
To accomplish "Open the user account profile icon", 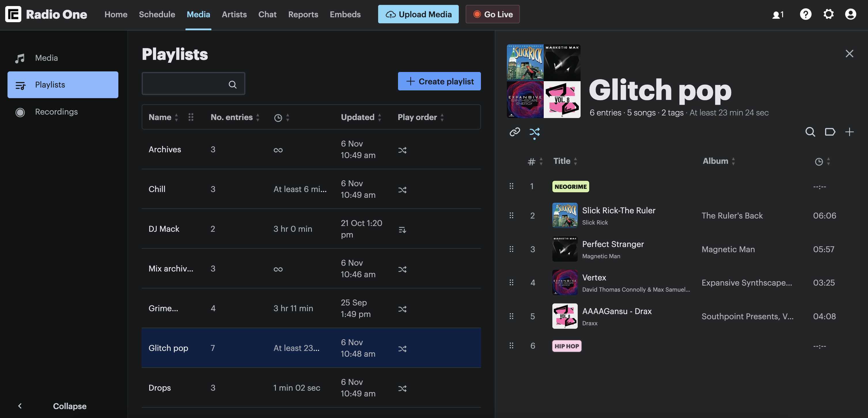I will (x=850, y=14).
